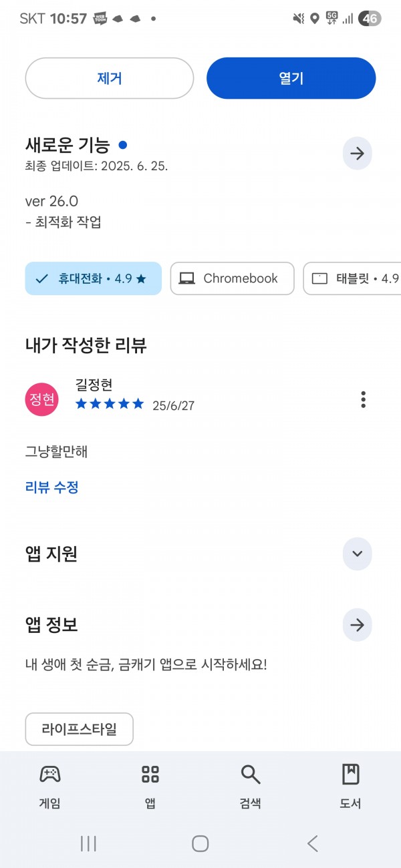The image size is (401, 868).
Task: Select the Chromebook device chip
Action: pyautogui.click(x=232, y=278)
